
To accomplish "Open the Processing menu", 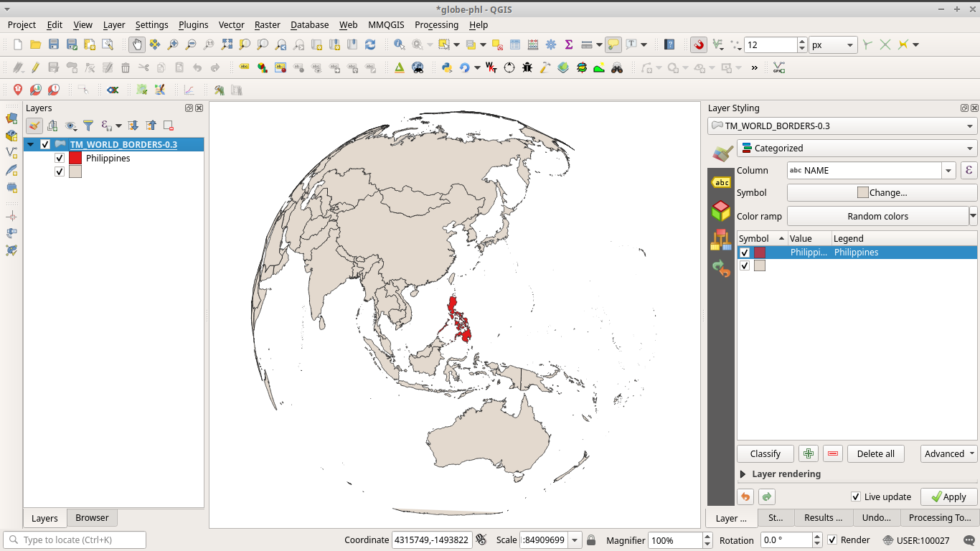I will 436,24.
